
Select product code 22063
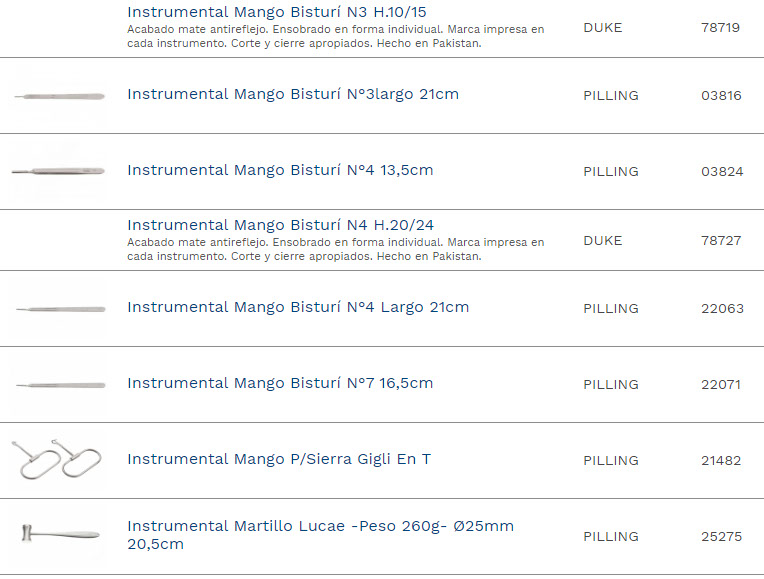[x=722, y=309]
